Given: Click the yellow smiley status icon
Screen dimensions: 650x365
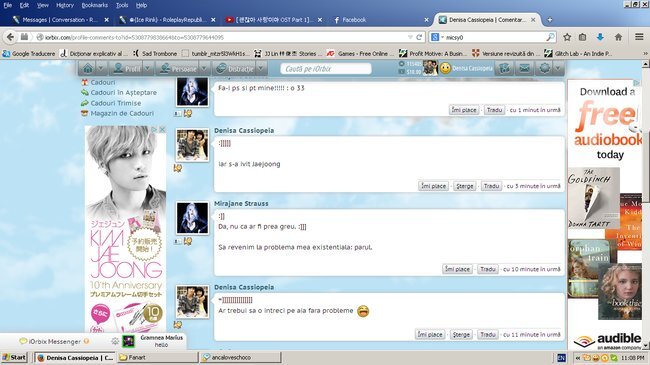Looking at the screenshot, I should click(x=445, y=68).
